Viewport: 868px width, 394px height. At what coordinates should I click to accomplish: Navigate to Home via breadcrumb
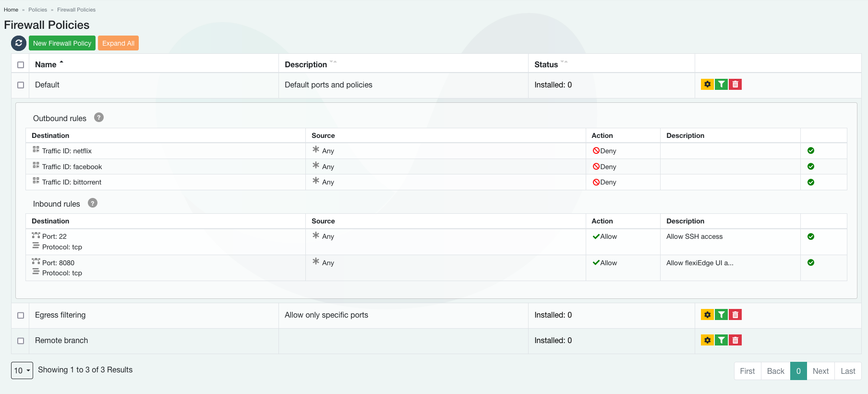(x=11, y=10)
